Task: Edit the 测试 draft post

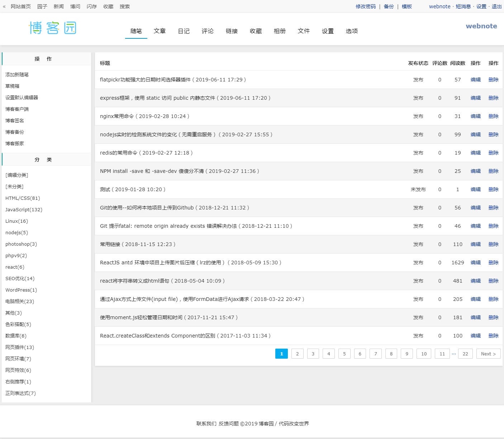Action: tap(476, 189)
